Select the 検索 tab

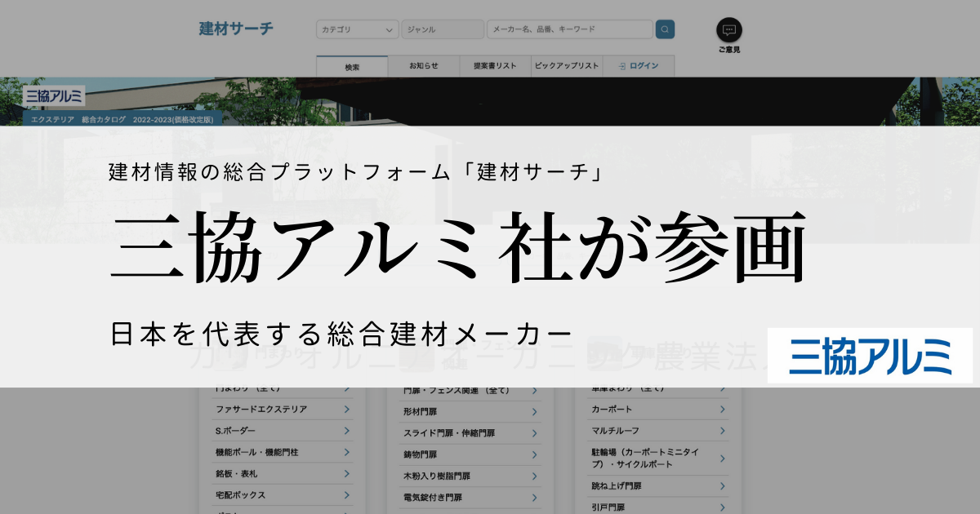coord(352,66)
